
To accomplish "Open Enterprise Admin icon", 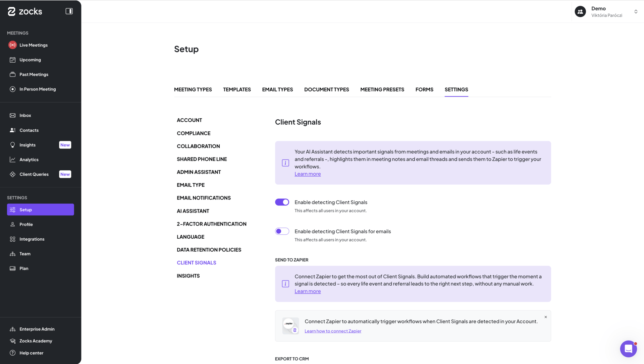I will click(x=12, y=329).
